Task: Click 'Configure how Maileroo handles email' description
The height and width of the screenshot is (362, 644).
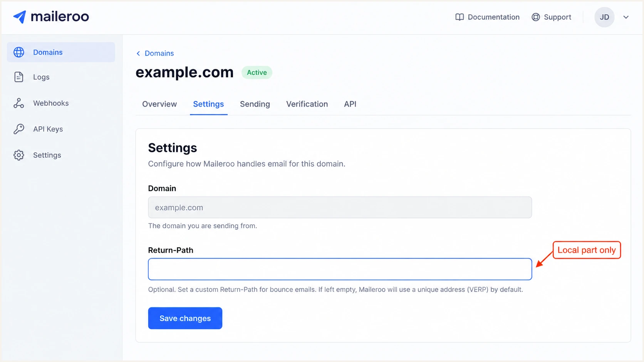Action: [247, 164]
